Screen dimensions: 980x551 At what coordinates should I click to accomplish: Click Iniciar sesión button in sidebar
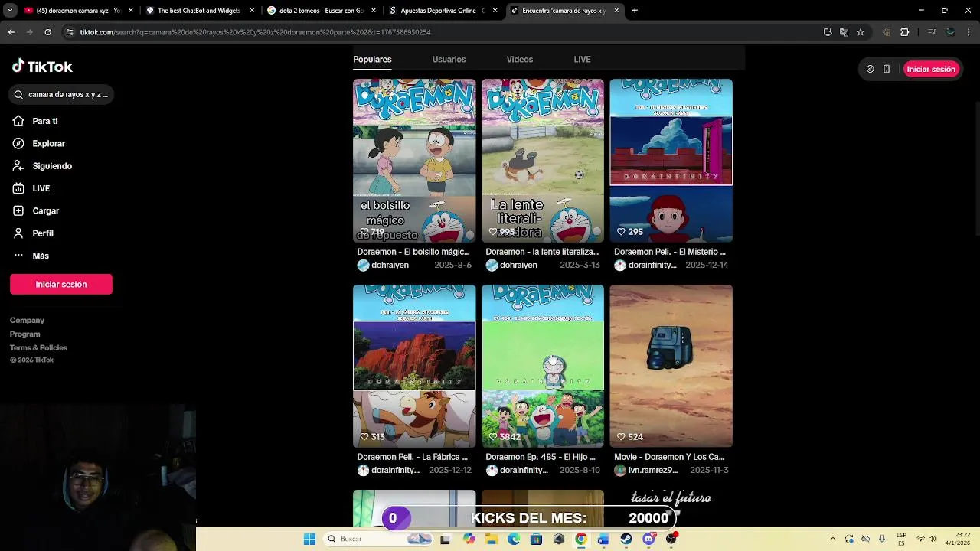[x=61, y=284]
